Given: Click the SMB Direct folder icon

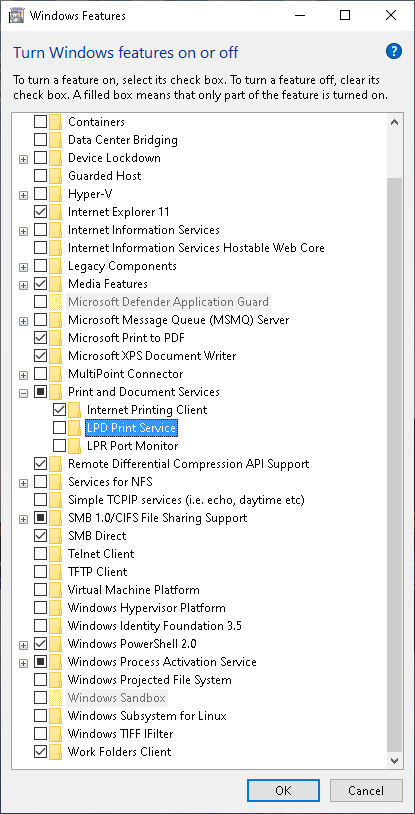Looking at the screenshot, I should pos(56,536).
